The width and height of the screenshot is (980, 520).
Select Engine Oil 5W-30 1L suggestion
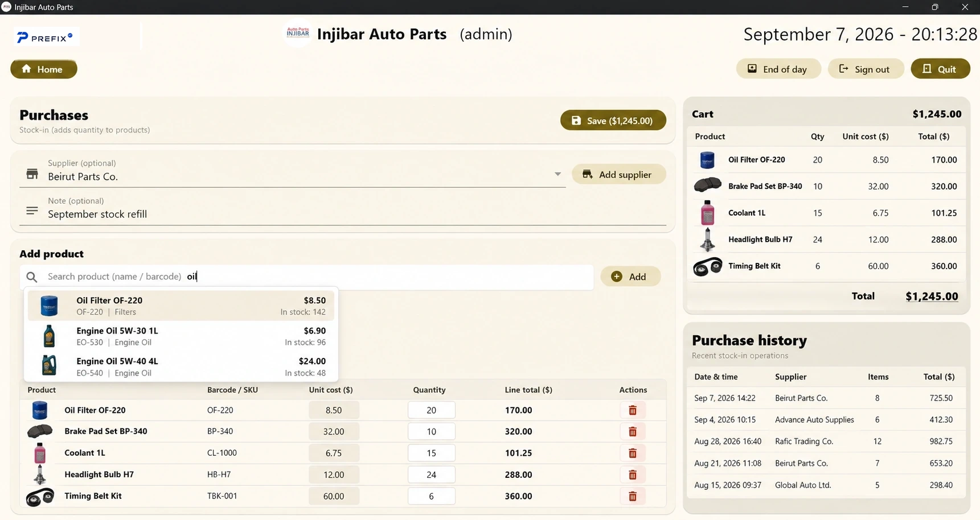point(181,336)
